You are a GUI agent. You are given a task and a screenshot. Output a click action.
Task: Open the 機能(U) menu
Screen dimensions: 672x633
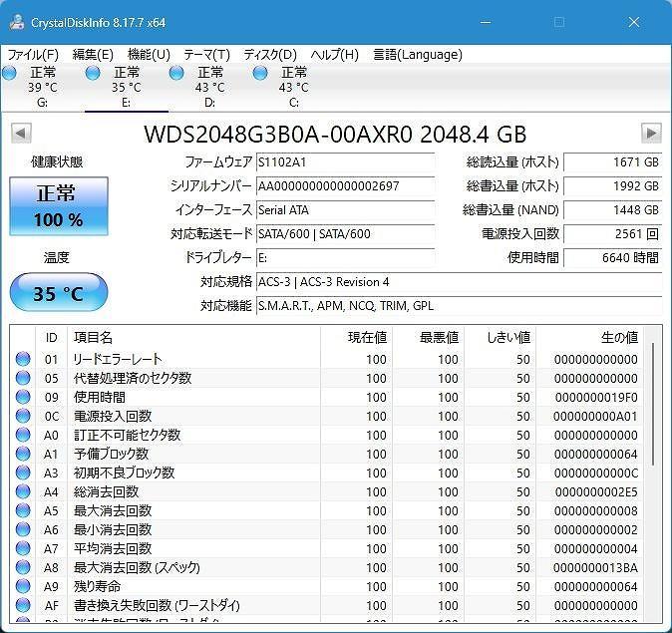coord(149,55)
